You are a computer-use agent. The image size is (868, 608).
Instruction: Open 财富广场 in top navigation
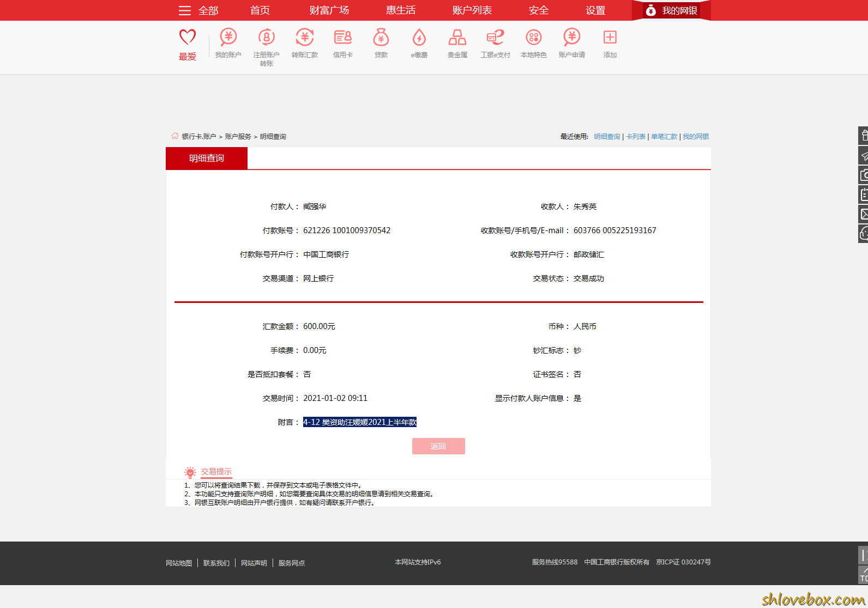[x=329, y=10]
